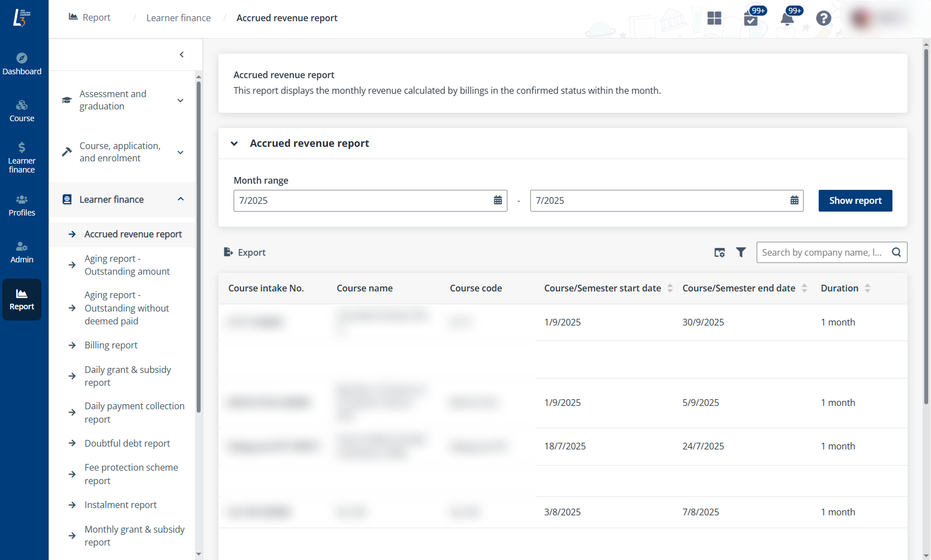Open the Doubtful debt report
This screenshot has width=931, height=560.
point(127,443)
